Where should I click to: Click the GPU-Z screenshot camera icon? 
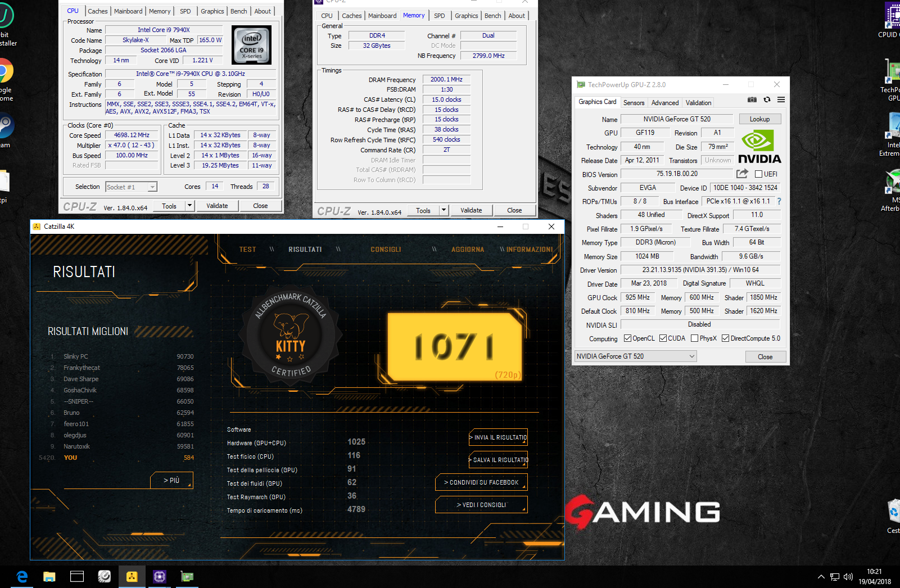coord(752,99)
